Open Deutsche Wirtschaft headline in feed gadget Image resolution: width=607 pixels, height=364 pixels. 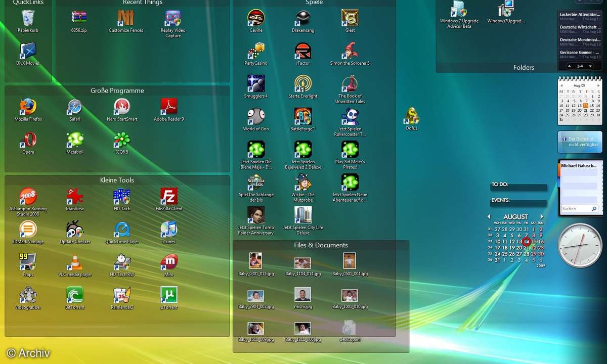[580, 29]
